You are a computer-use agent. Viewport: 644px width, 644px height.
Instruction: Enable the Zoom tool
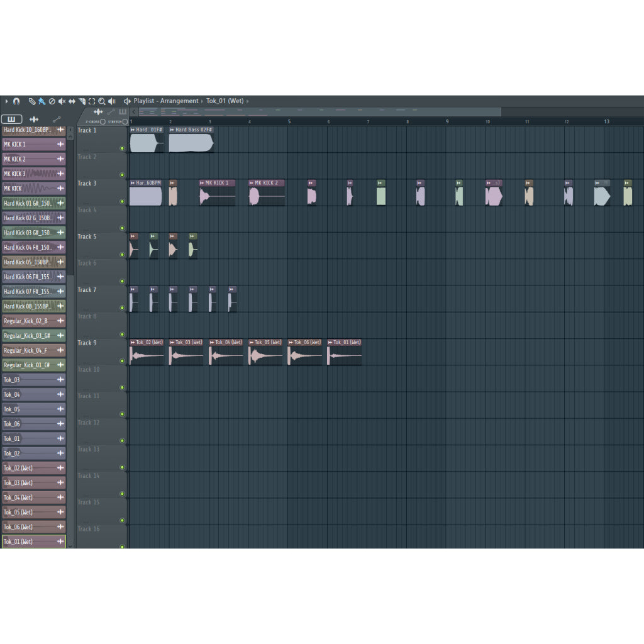point(101,101)
